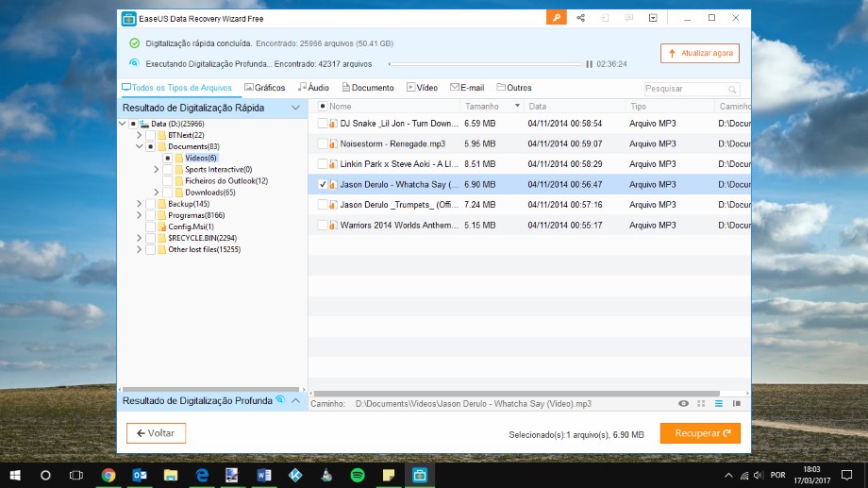Viewport: 868px width, 488px height.
Task: Switch to list details view
Action: (x=718, y=403)
